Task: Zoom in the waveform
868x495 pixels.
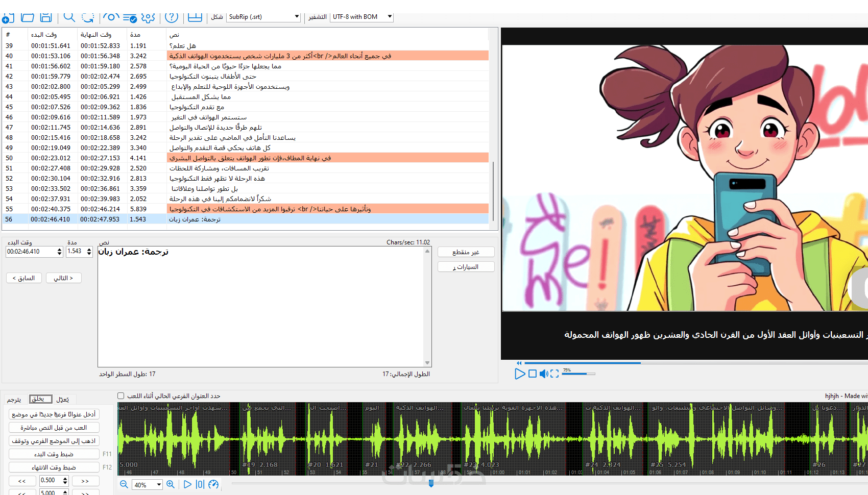Action: (171, 484)
